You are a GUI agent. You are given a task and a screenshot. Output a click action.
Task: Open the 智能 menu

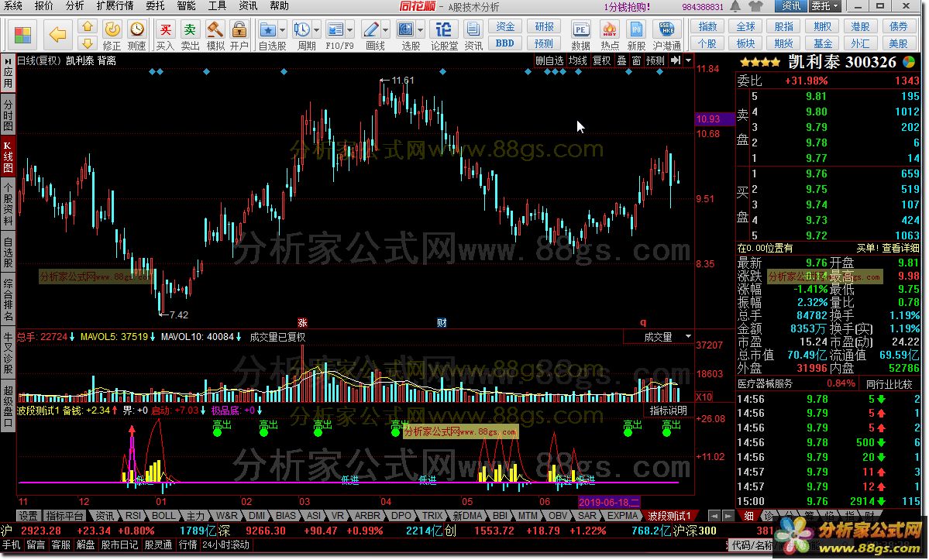coord(186,6)
